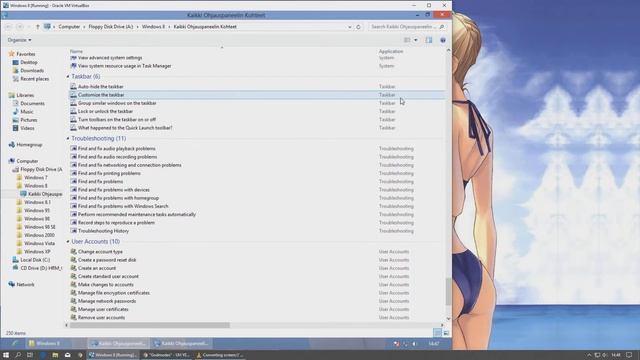Viewport: 640px width, 360px height.
Task: Open Change account type item
Action: pyautogui.click(x=100, y=252)
